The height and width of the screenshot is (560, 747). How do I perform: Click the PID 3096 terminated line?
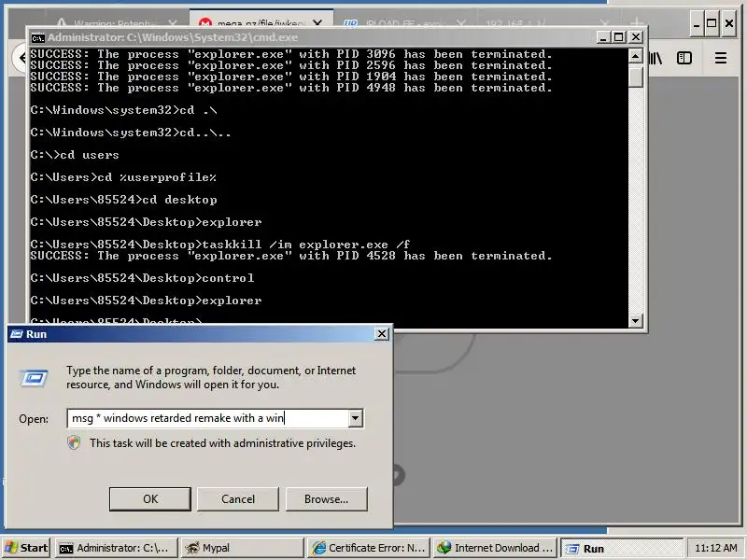pyautogui.click(x=291, y=54)
